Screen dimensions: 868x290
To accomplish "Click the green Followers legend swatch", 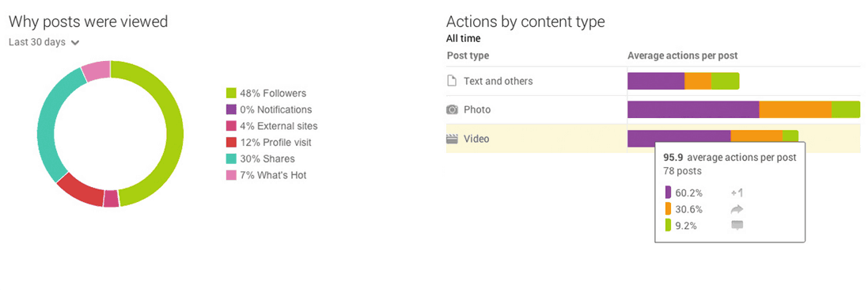I will tap(231, 93).
